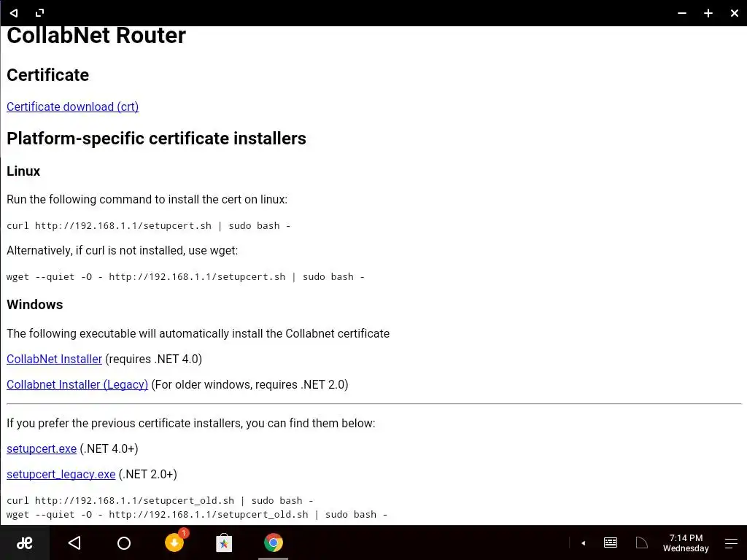Open the orange download app with notification badge

[x=175, y=542]
